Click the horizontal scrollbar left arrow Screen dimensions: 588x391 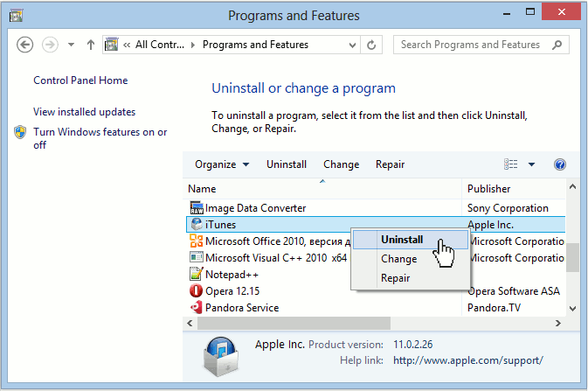190,323
